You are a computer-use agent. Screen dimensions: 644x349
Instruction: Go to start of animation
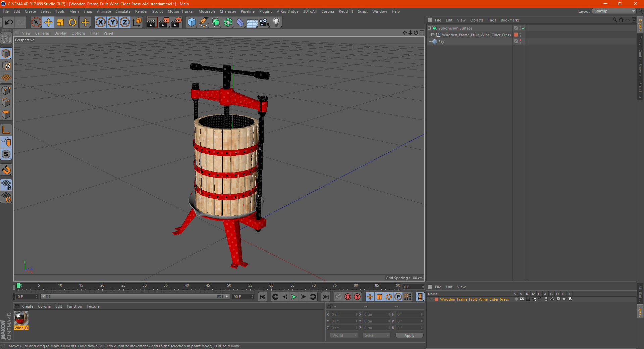(263, 297)
